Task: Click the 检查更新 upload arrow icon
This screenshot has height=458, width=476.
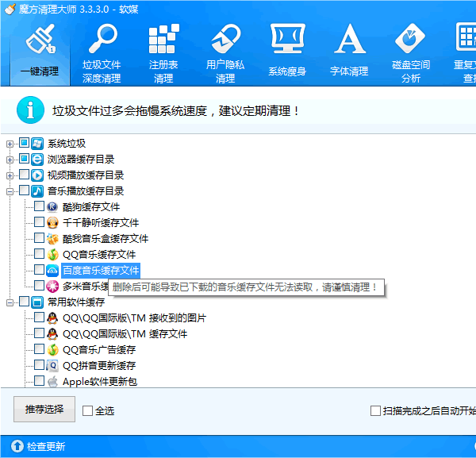Action: pyautogui.click(x=16, y=447)
